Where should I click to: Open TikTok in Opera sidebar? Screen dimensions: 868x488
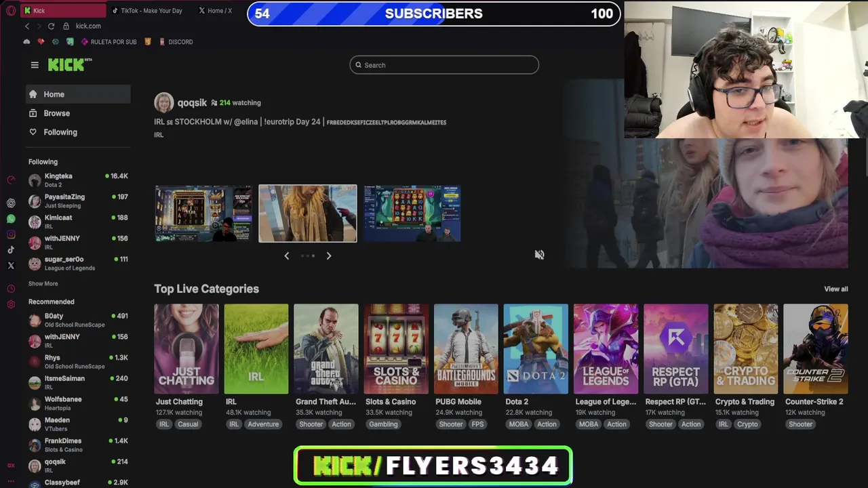(11, 250)
